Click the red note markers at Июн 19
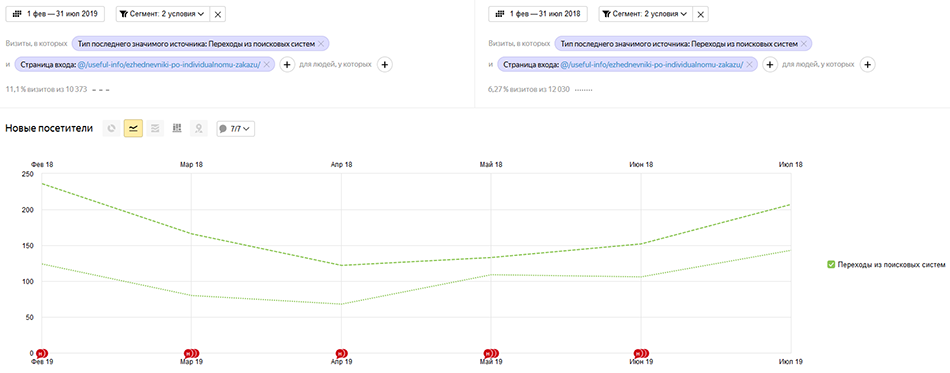The width and height of the screenshot is (950, 373). [642, 353]
